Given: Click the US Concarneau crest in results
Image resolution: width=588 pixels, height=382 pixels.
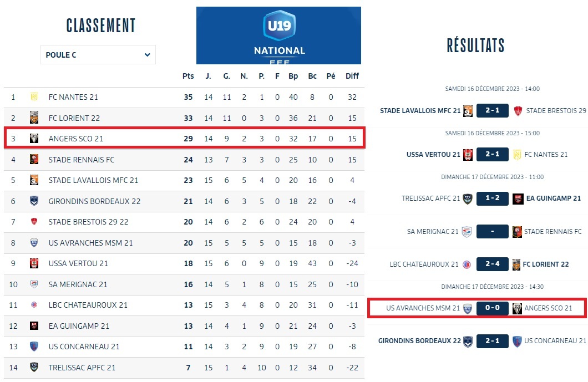Looking at the screenshot, I should click(517, 341).
